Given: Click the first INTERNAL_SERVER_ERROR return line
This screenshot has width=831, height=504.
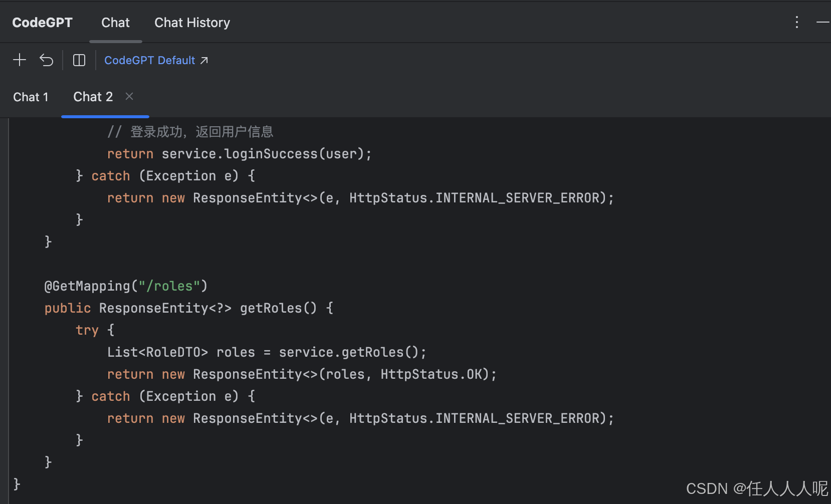Looking at the screenshot, I should point(360,198).
